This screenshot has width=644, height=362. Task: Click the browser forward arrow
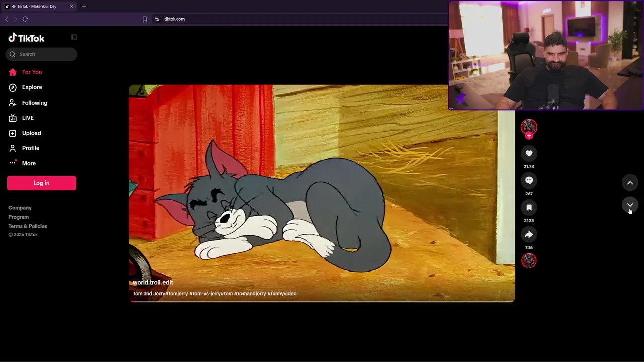16,19
